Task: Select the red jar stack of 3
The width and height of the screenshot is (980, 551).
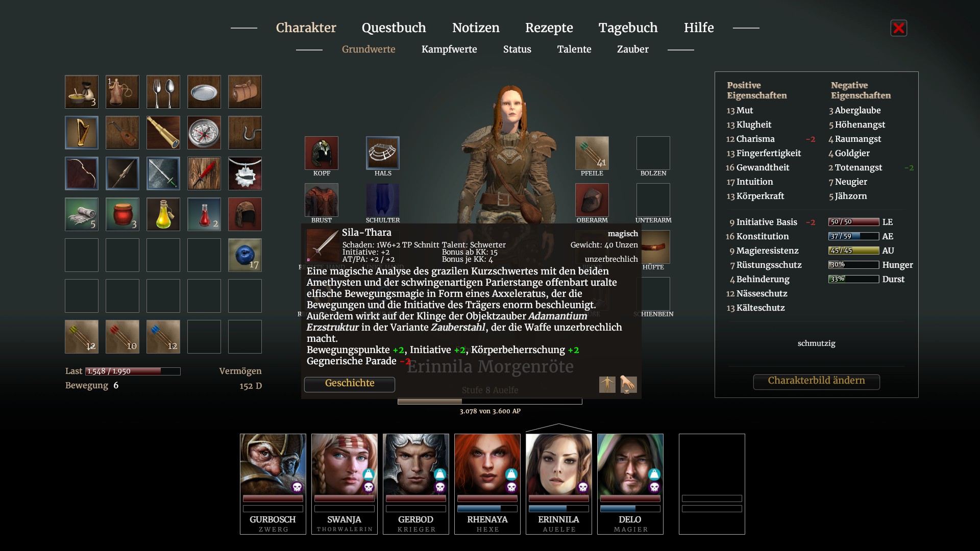Action: tap(122, 214)
